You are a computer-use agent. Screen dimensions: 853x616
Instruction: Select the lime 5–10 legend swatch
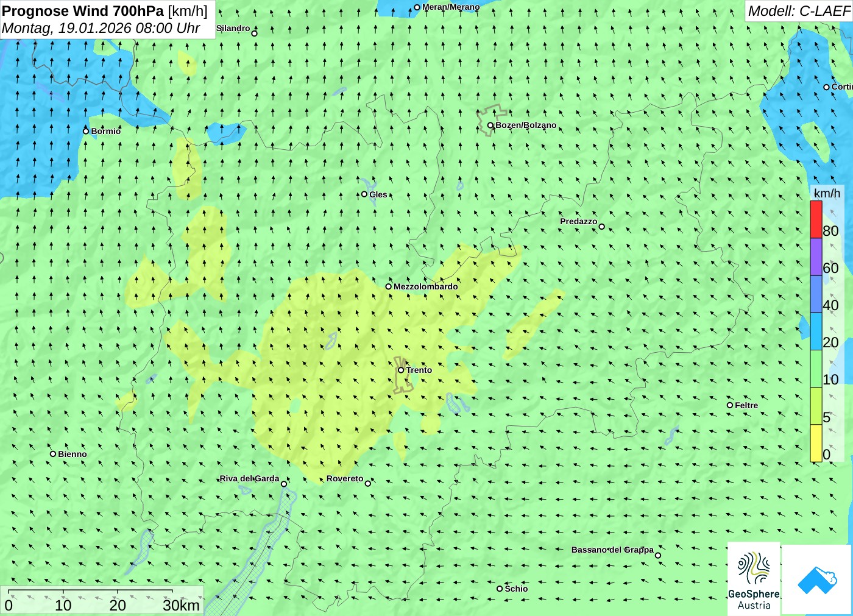pyautogui.click(x=816, y=406)
